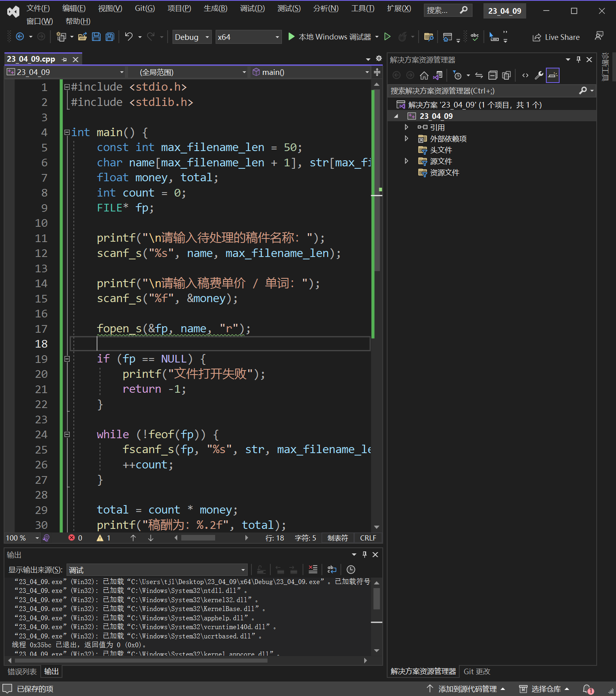Open the 文件(F) menu
Viewport: 616px width, 696px height.
pos(38,8)
